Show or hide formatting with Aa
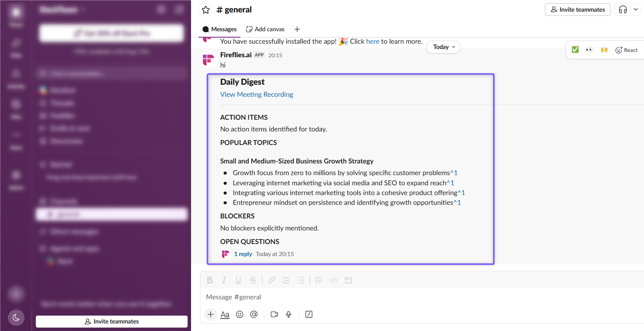 (225, 314)
